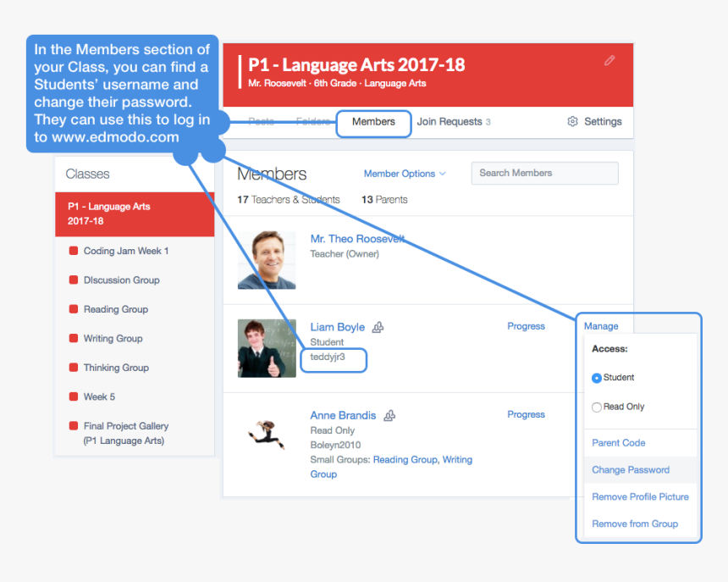This screenshot has height=582, width=728.
Task: Click the username teddyjr3
Action: (328, 357)
